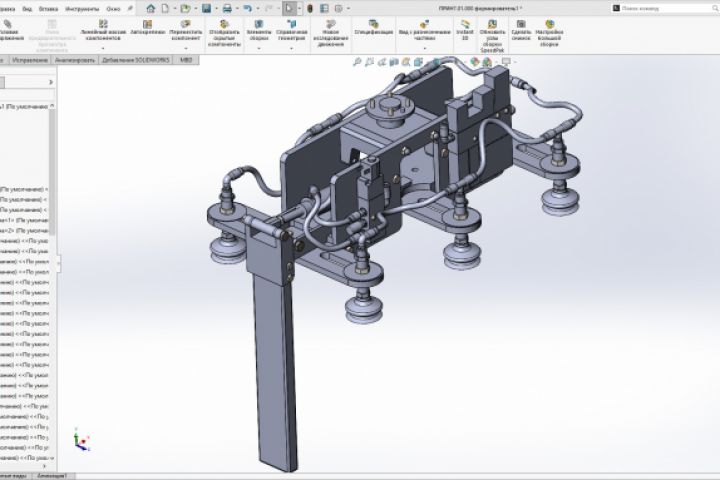Screen dimensions: 720x480
Task: Click the feature tree scroll-up arrow
Action: 52,106
